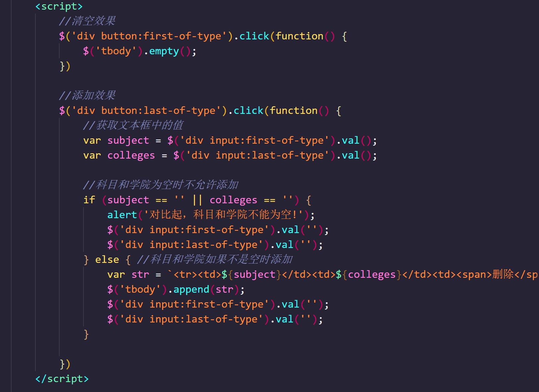This screenshot has height=392, width=539.
Task: Click the 'div input:first-of-type' string in the subject declaration
Action: 255,140
